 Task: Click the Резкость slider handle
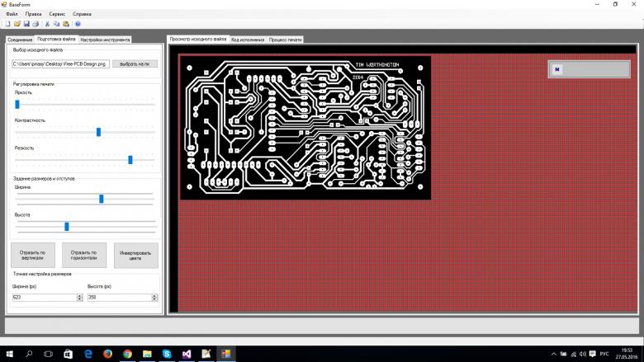[130, 159]
